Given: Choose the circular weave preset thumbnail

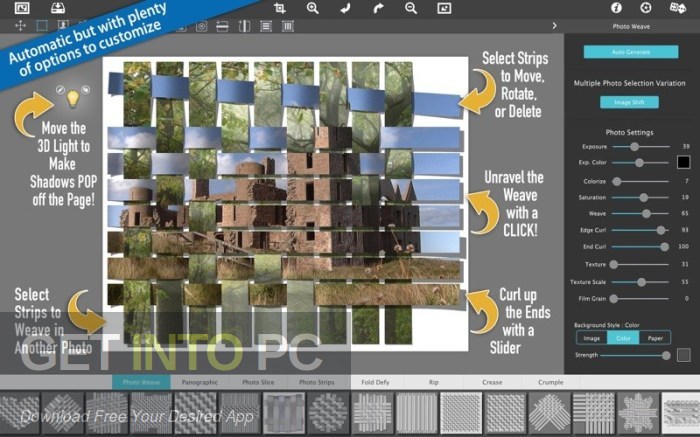Looking at the screenshot, I should point(329,413).
